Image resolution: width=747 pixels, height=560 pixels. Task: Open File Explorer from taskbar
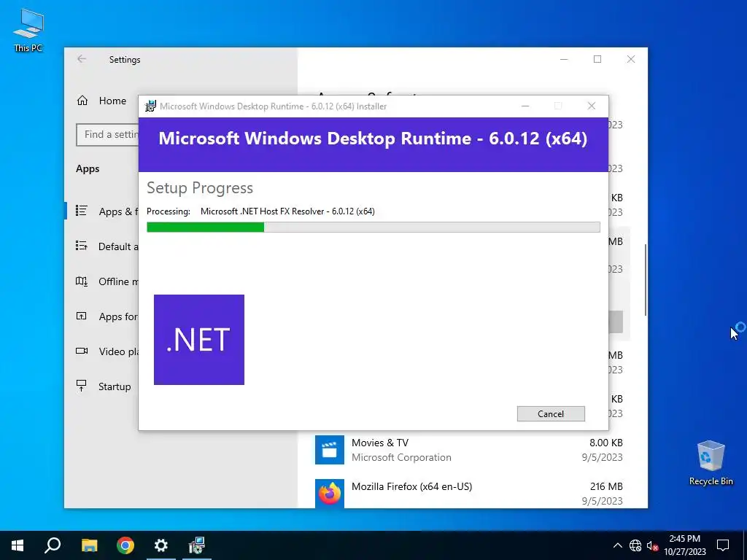(89, 545)
